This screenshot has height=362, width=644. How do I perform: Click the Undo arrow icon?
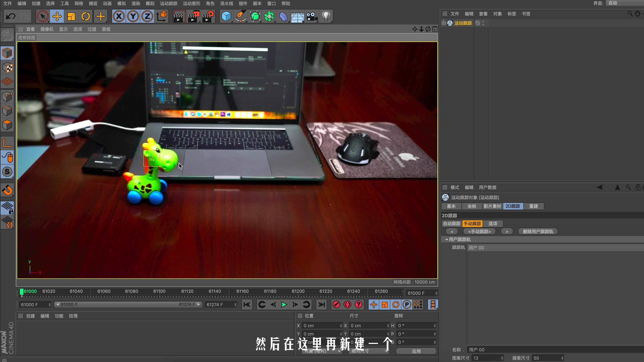point(11,16)
